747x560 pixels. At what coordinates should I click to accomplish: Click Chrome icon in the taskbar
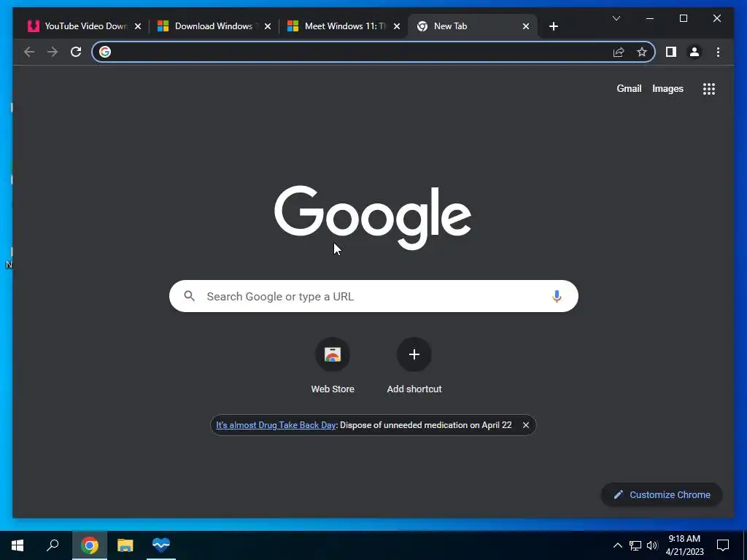[90, 545]
